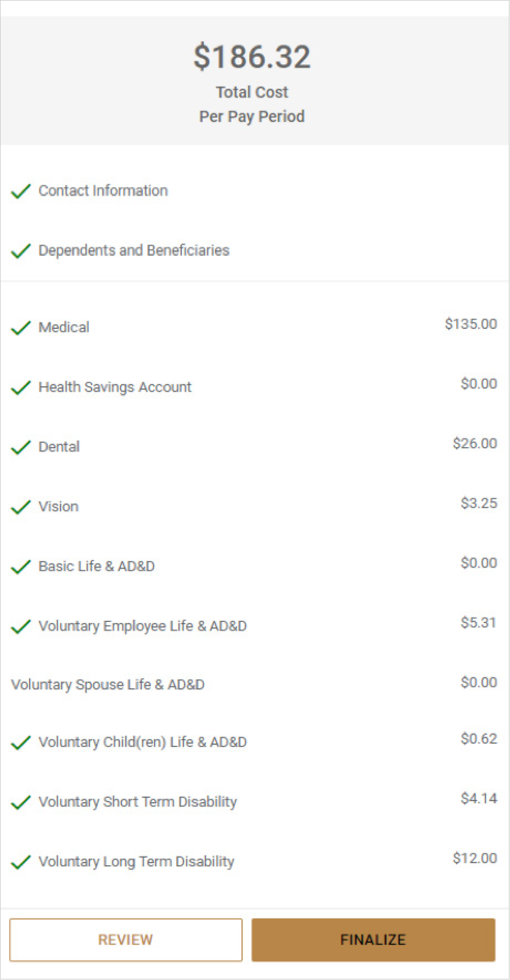Image resolution: width=510 pixels, height=980 pixels.
Task: Click the checkmark next to Dependents and Beneficiaries
Action: (x=21, y=251)
